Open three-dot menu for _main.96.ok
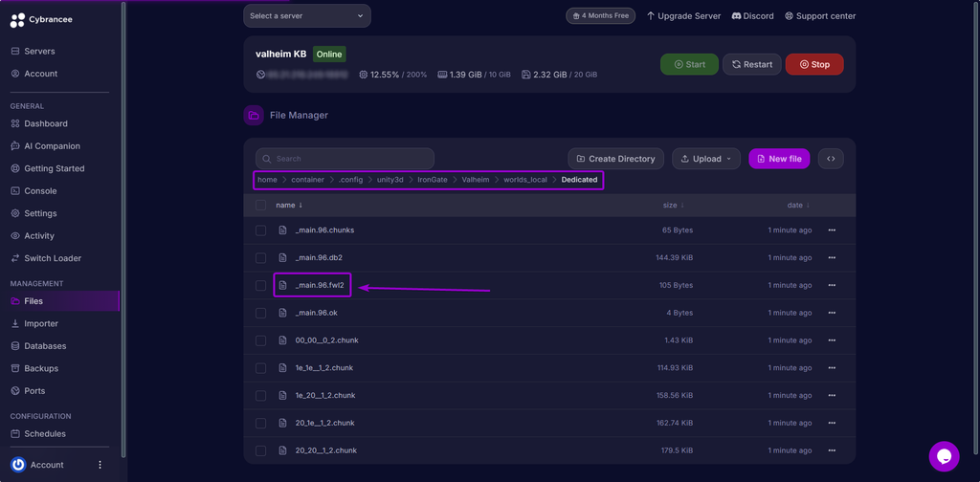 point(832,313)
